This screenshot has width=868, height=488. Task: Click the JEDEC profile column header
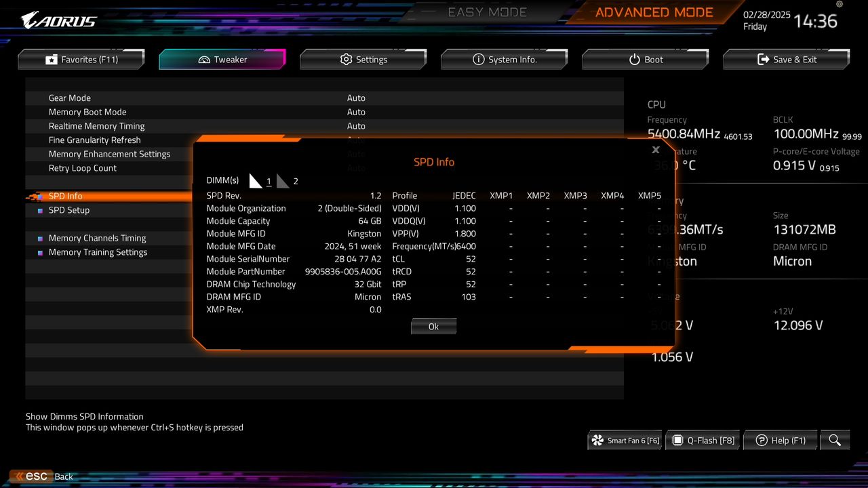(465, 195)
